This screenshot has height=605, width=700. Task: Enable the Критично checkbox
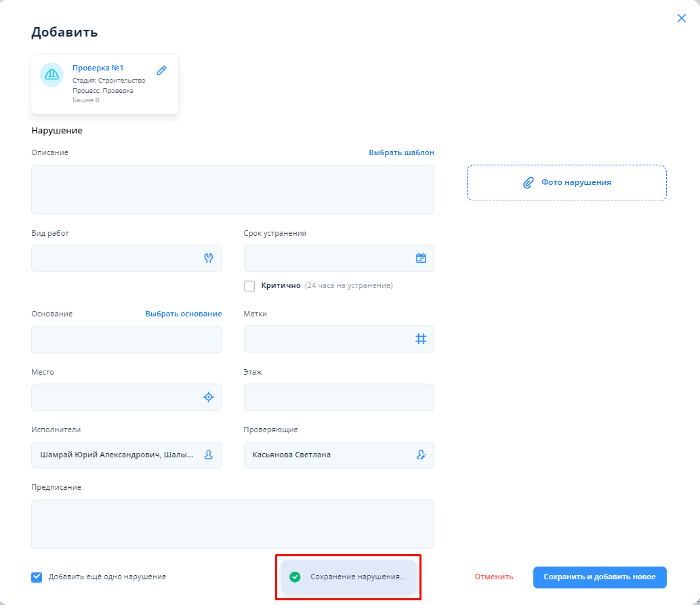(x=249, y=286)
